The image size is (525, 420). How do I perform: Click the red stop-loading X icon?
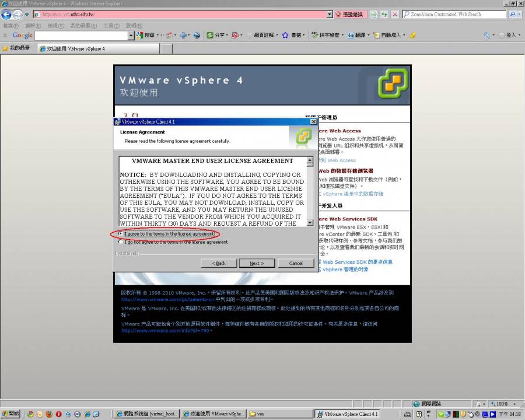click(395, 14)
